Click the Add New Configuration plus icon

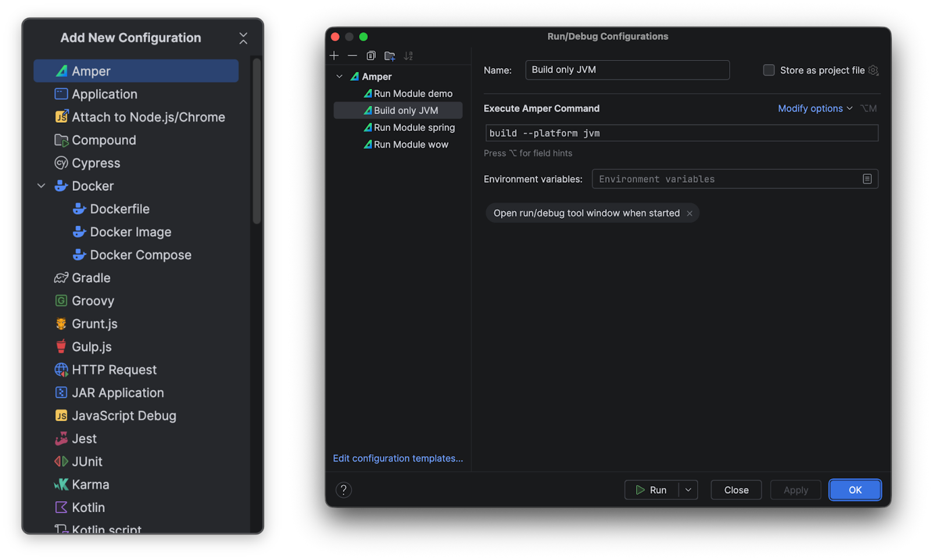point(334,56)
